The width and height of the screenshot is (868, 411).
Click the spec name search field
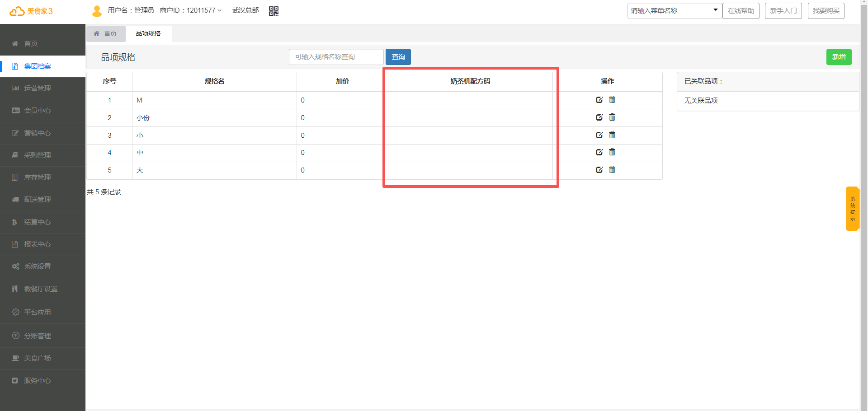click(336, 57)
